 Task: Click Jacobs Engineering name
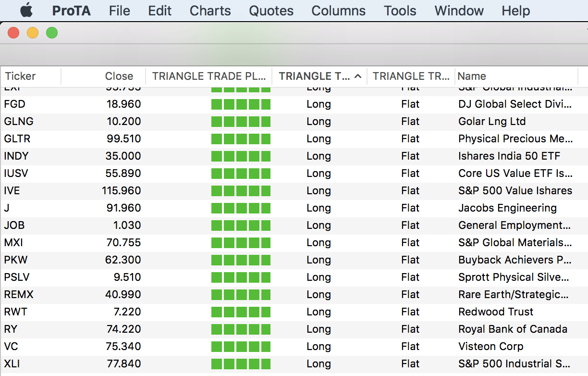coord(508,208)
